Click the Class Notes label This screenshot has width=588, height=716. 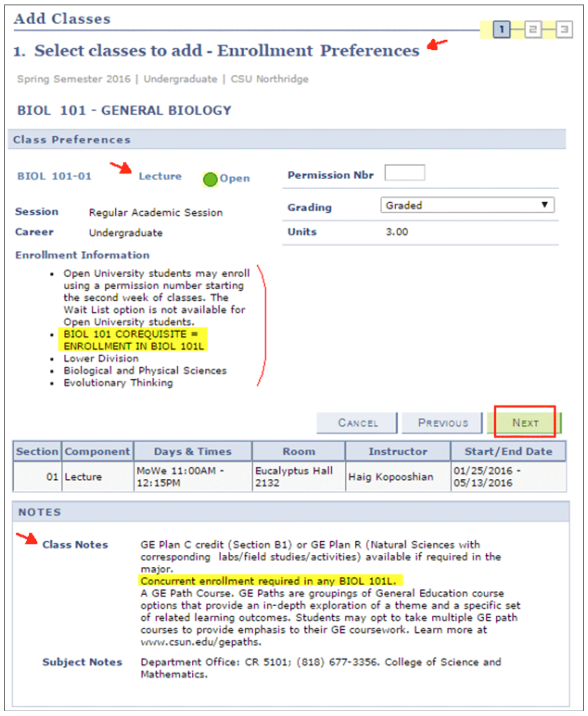75,545
